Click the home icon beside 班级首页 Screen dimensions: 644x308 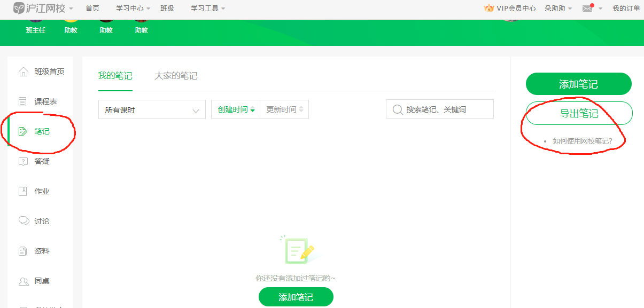[x=23, y=72]
